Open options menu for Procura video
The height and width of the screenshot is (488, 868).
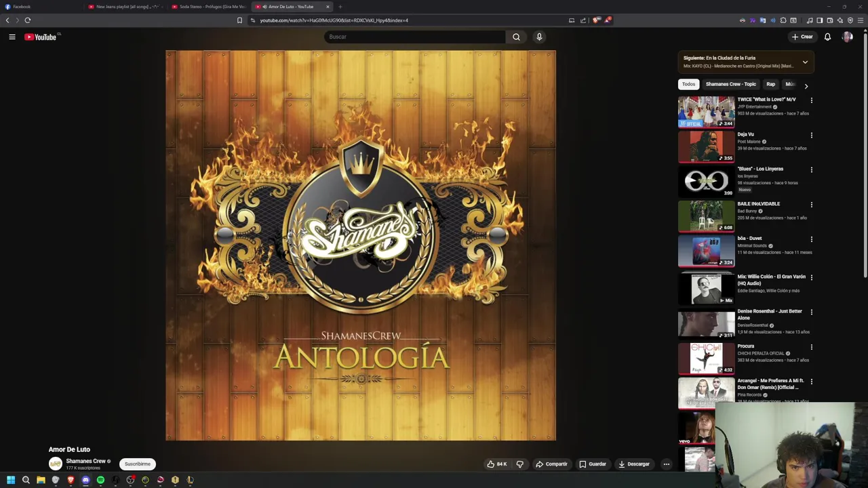pos(811,347)
